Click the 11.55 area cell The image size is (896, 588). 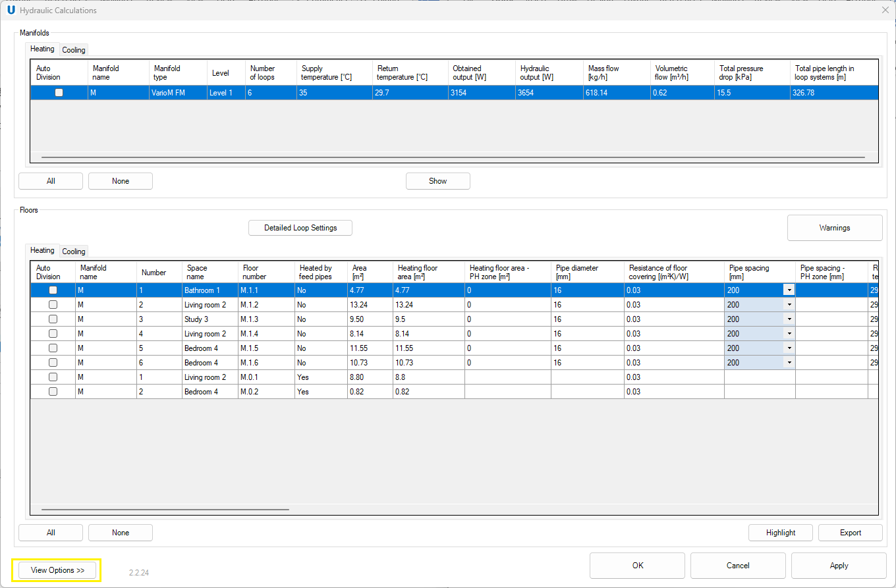pyautogui.click(x=370, y=348)
